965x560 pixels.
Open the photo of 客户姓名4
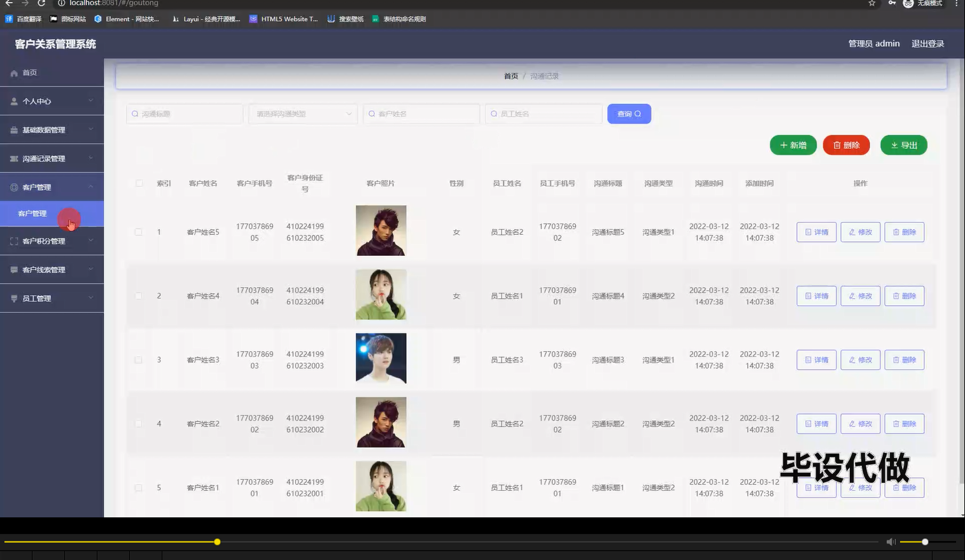[x=381, y=295]
